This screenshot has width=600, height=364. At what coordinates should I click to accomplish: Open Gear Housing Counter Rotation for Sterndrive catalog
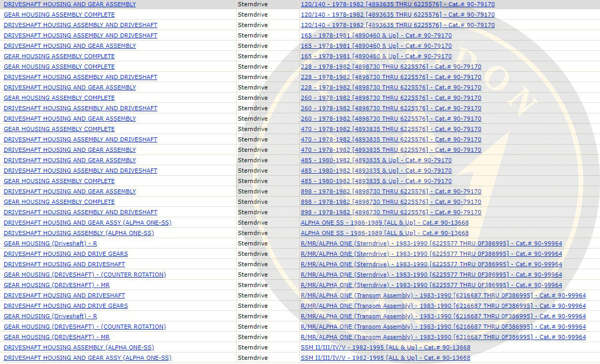(x=84, y=275)
